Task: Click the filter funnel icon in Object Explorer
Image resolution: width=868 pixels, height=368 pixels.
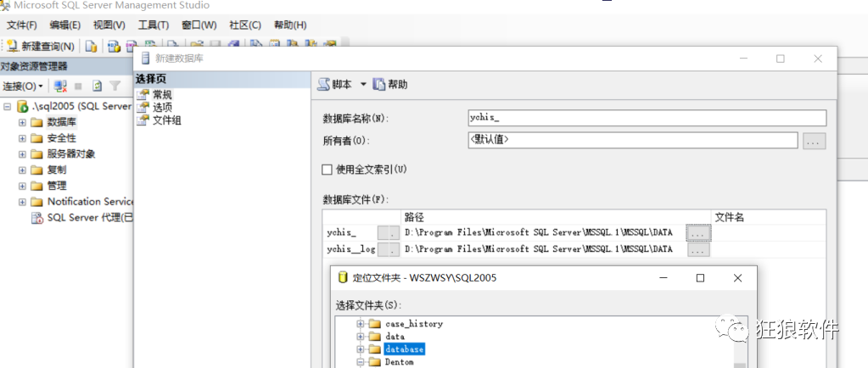Action: [115, 86]
